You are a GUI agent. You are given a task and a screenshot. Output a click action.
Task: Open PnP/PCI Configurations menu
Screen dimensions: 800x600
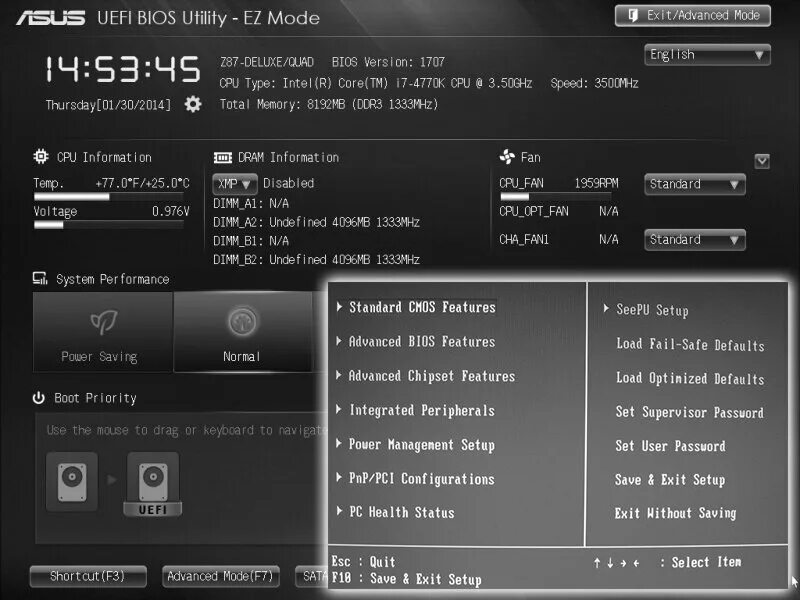coord(421,479)
